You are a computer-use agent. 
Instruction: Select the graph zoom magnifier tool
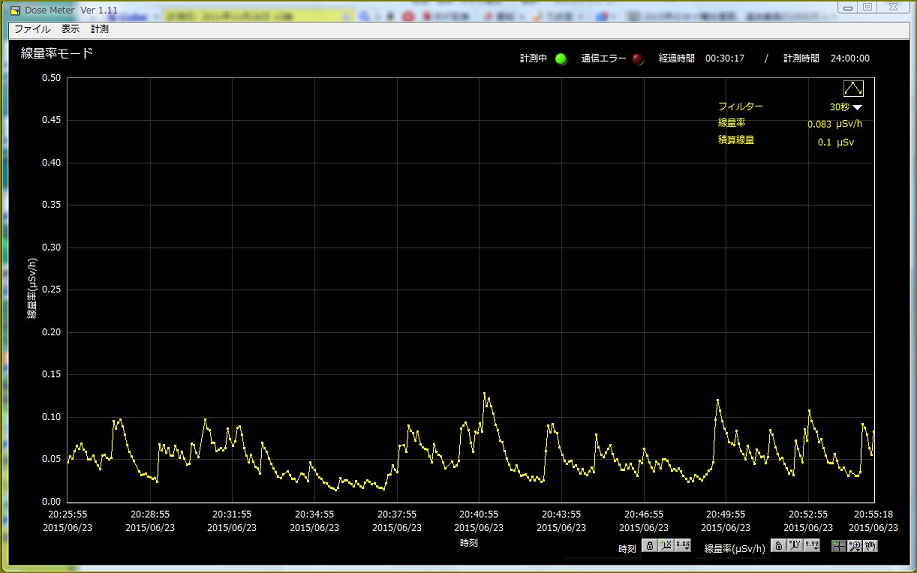(x=855, y=546)
